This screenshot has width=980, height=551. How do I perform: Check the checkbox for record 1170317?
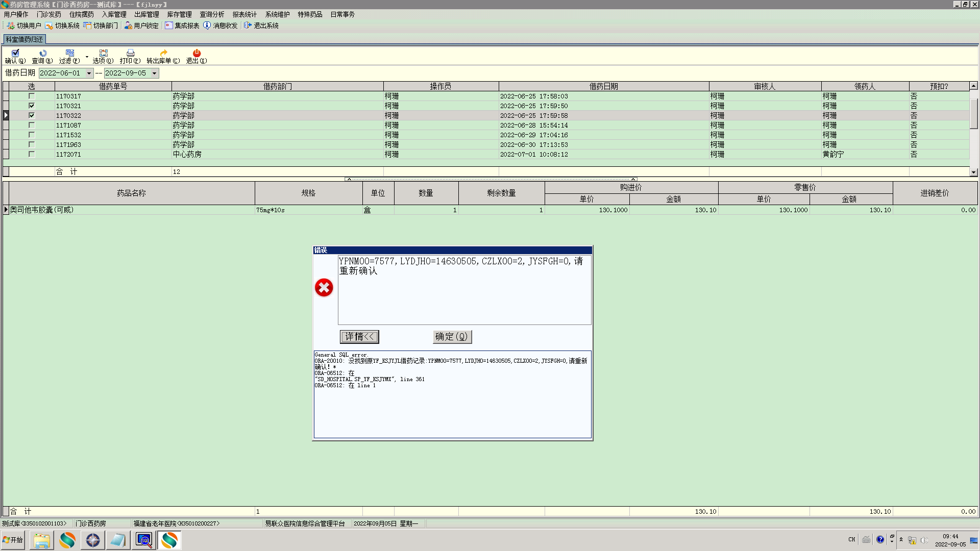coord(32,96)
